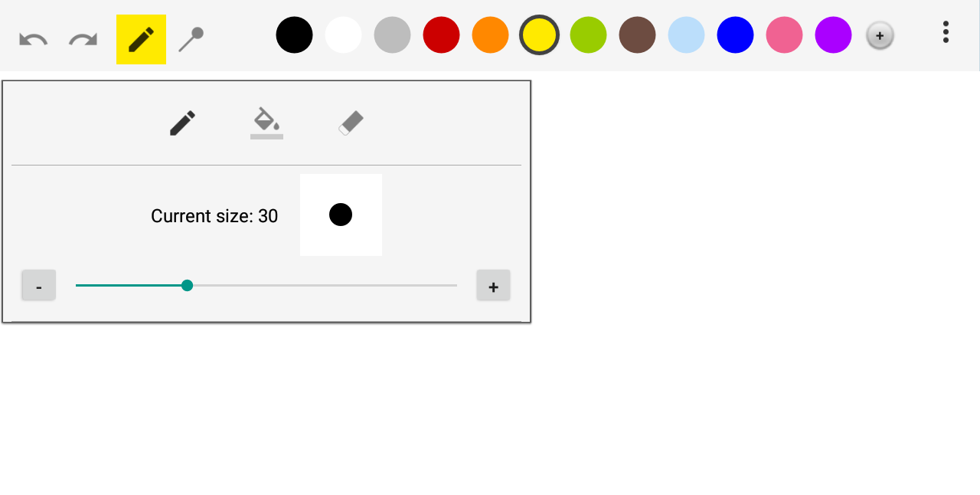
Task: Click the undo arrow icon
Action: click(33, 39)
